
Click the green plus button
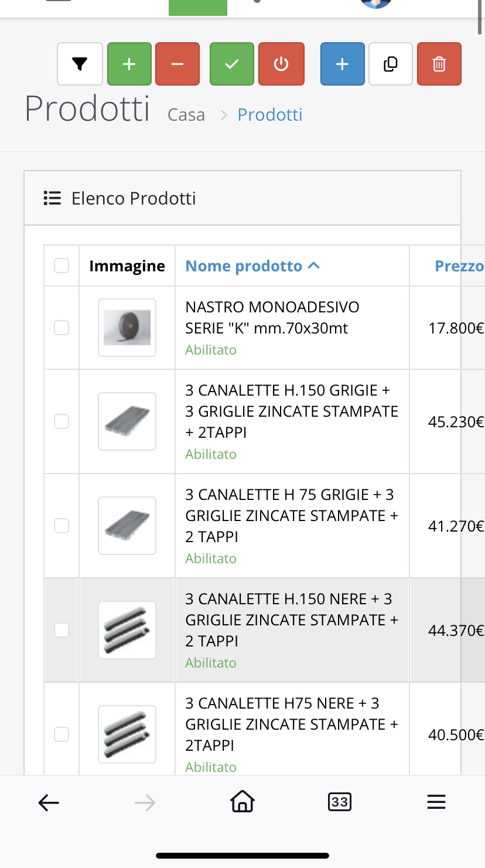[x=129, y=64]
